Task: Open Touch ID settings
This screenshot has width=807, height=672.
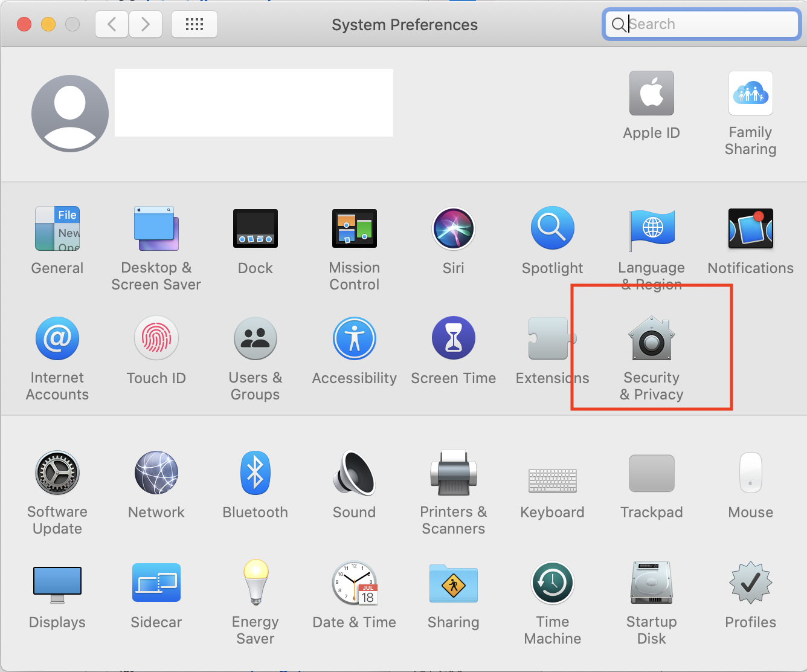Action: [x=156, y=338]
